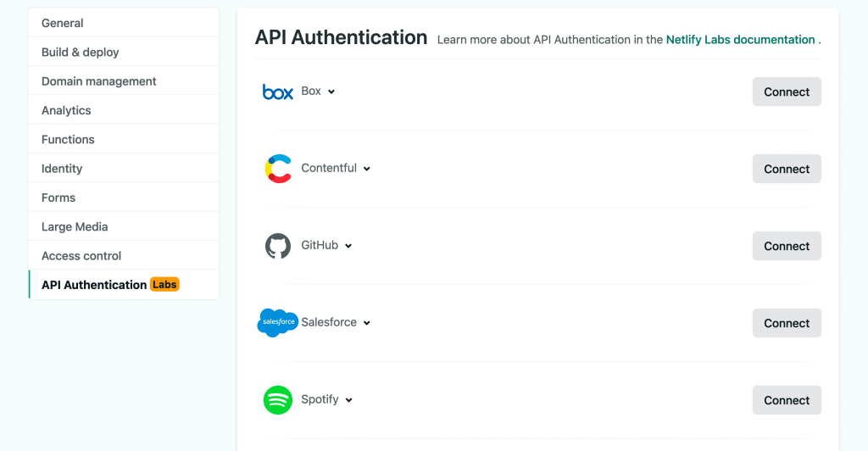868x451 pixels.
Task: Expand the Salesforce provider chevron
Action: [x=366, y=323]
